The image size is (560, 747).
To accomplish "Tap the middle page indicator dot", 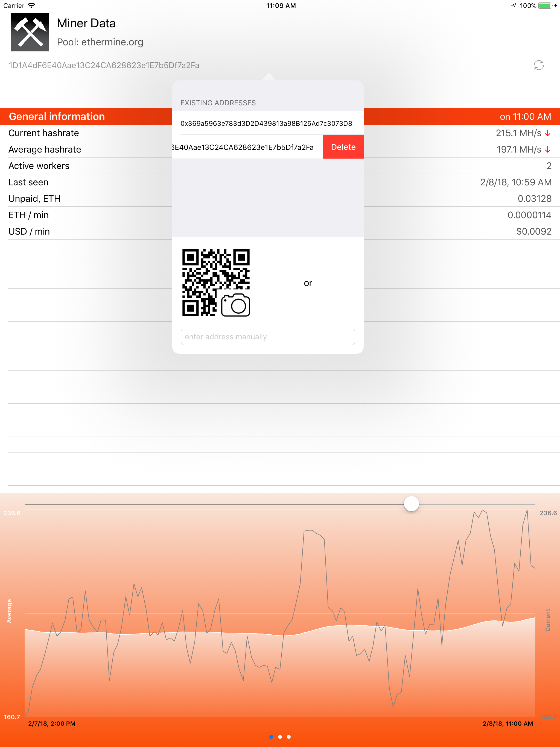I will click(x=280, y=737).
